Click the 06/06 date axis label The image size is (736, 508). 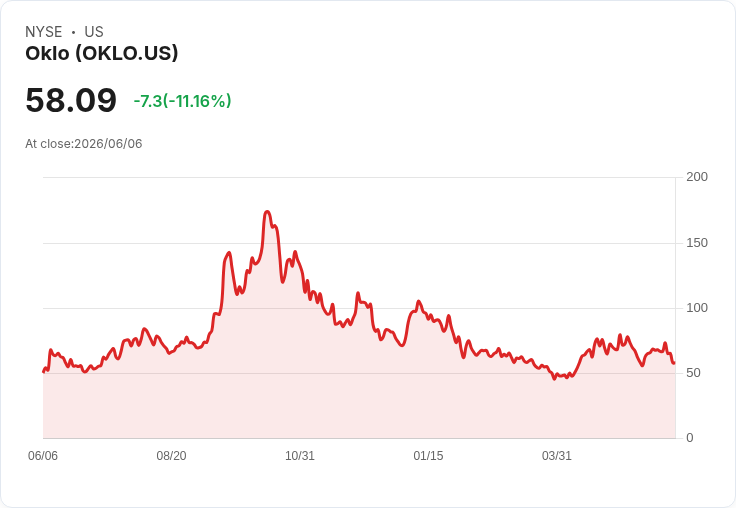click(x=43, y=456)
